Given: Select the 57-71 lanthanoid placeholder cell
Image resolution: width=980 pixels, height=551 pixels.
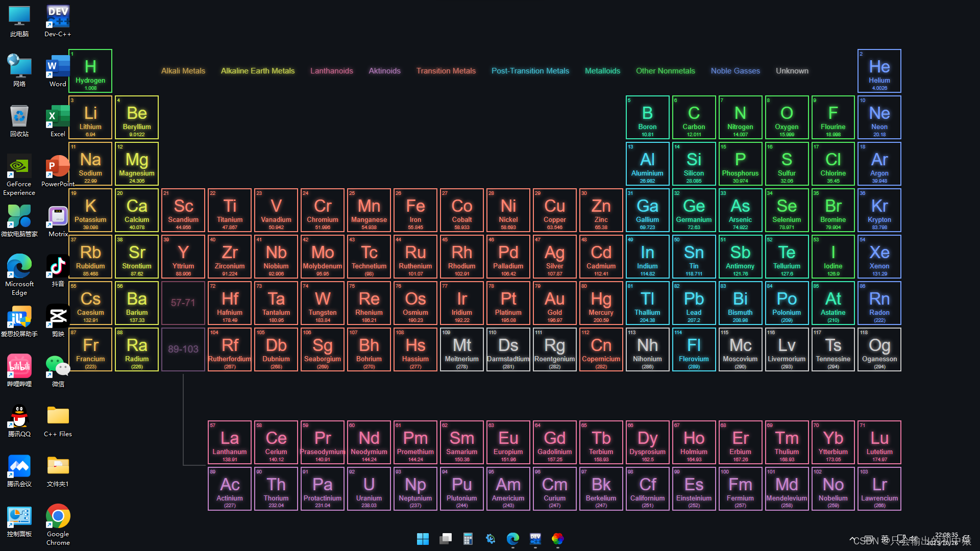Looking at the screenshot, I should [183, 303].
